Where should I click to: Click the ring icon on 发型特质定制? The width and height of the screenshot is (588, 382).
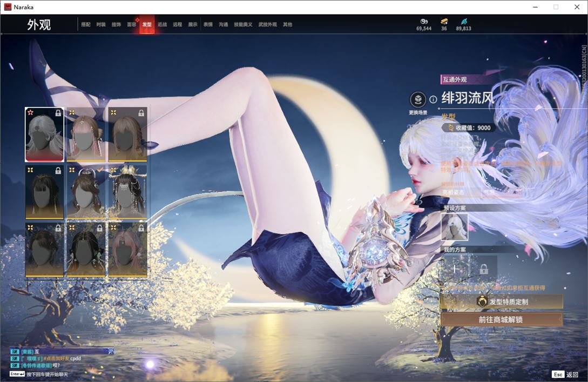[x=482, y=301]
